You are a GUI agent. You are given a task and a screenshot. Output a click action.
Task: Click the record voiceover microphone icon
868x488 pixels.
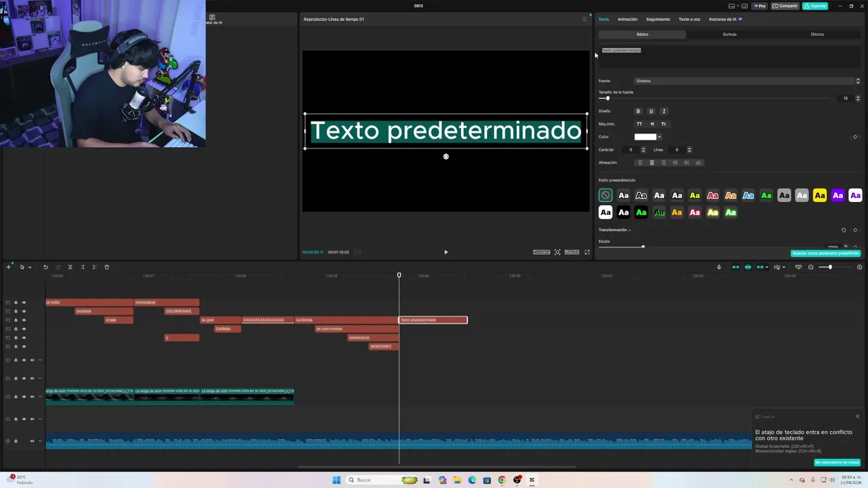click(719, 267)
